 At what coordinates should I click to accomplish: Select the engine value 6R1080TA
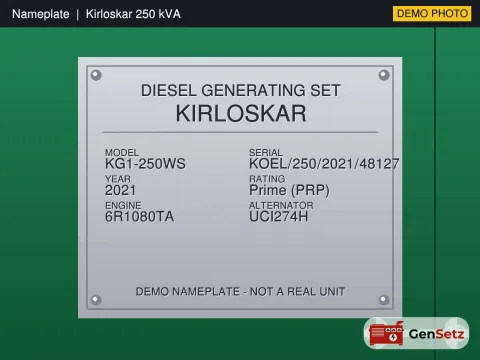click(x=139, y=217)
